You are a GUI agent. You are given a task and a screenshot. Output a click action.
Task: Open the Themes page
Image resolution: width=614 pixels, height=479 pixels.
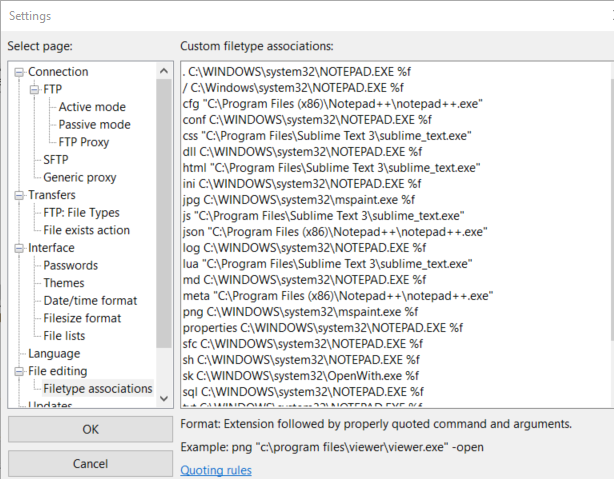pos(64,283)
